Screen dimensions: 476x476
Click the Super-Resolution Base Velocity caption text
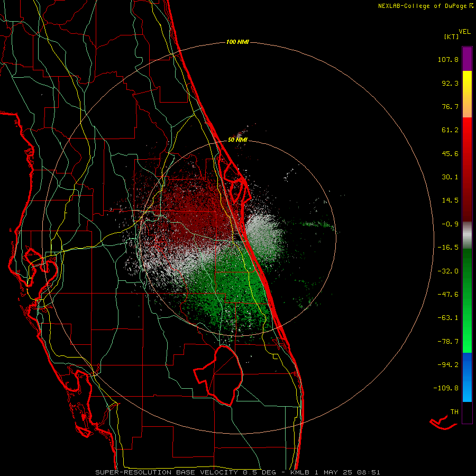pyautogui.click(x=237, y=472)
